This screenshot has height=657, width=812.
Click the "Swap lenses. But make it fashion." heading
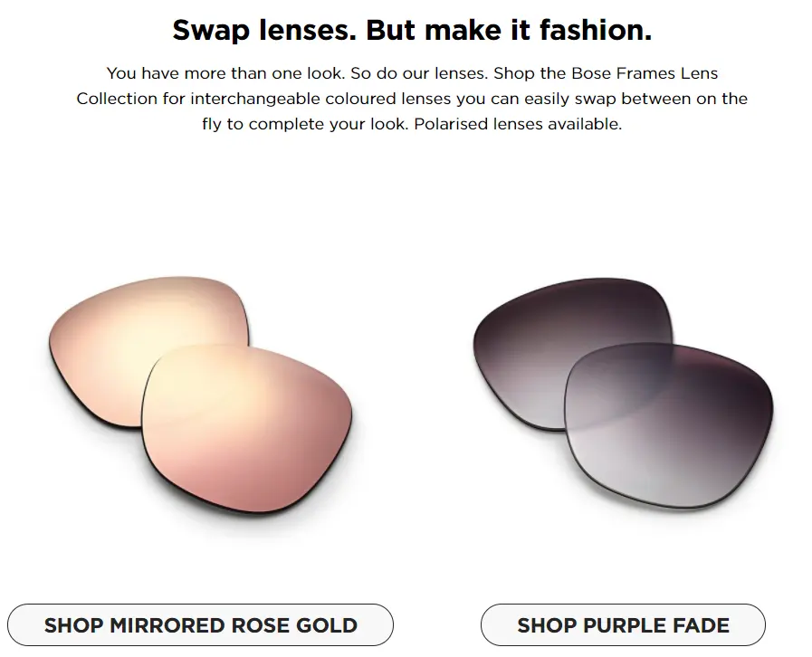[412, 31]
